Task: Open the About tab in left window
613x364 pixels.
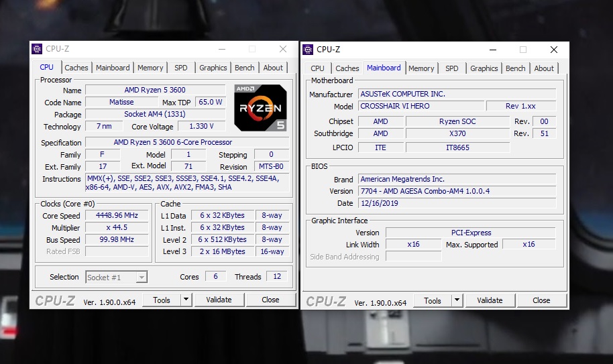Action: pos(273,68)
